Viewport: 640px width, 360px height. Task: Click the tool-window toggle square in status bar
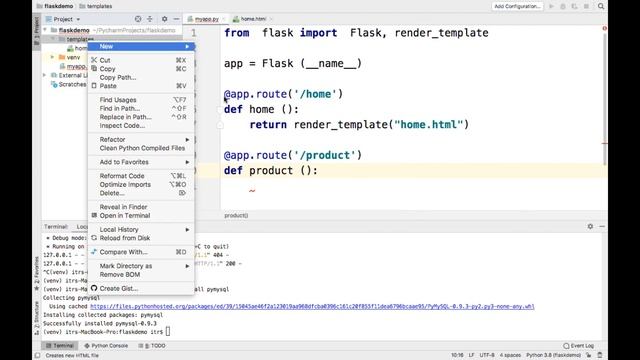point(38,356)
